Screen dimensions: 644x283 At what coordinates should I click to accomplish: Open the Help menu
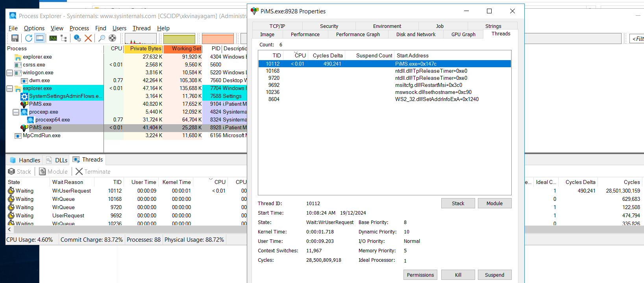click(163, 28)
